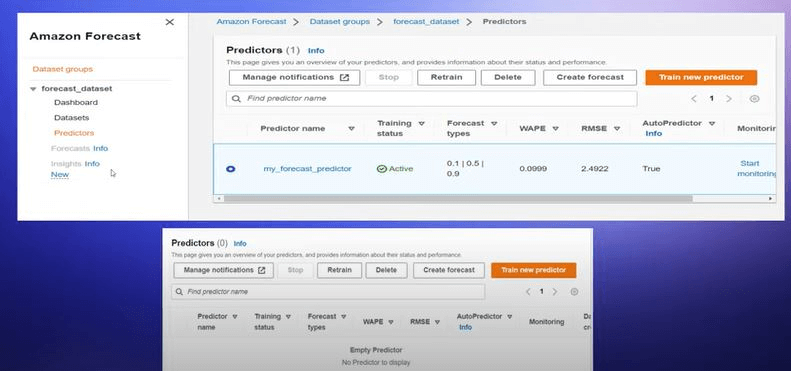This screenshot has width=791, height=371.
Task: Click Info link under AutoPredictor in top table
Action: [653, 134]
